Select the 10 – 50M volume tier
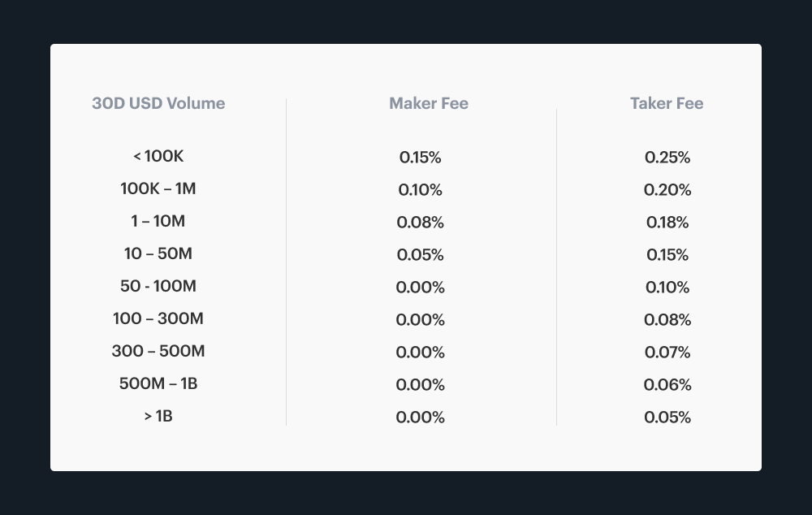Image resolution: width=812 pixels, height=515 pixels. point(158,253)
